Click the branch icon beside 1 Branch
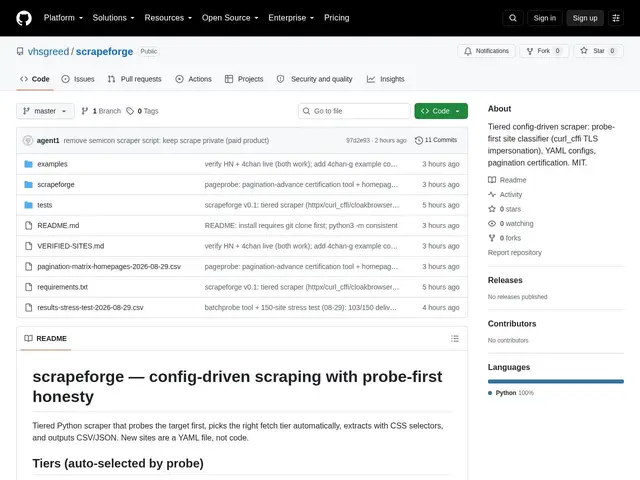Image resolution: width=640 pixels, height=480 pixels. click(84, 111)
